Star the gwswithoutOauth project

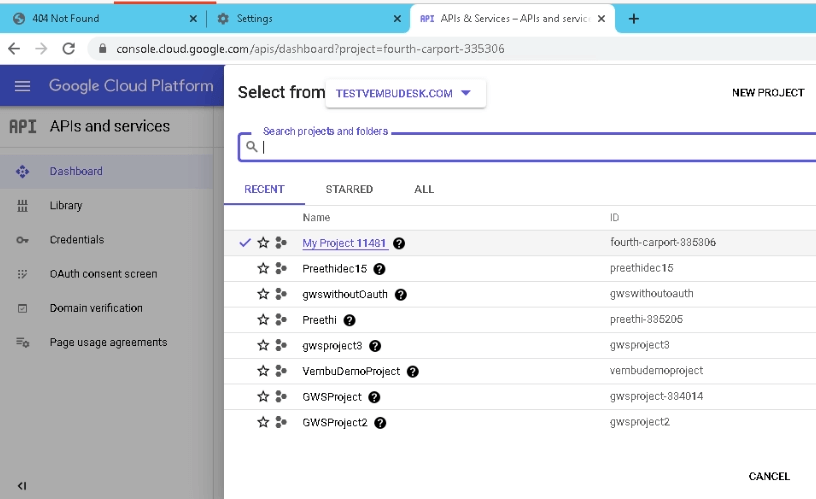tap(263, 294)
